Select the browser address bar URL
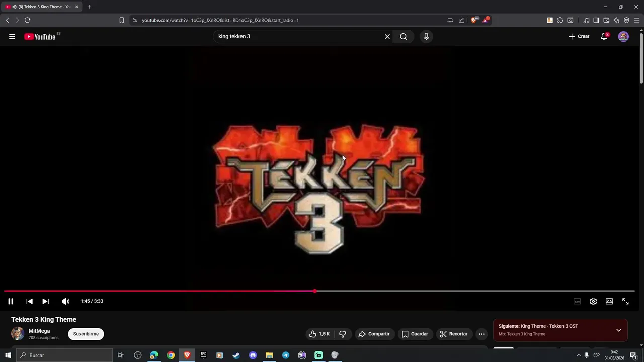Screen dimensions: 644x362 220,20
